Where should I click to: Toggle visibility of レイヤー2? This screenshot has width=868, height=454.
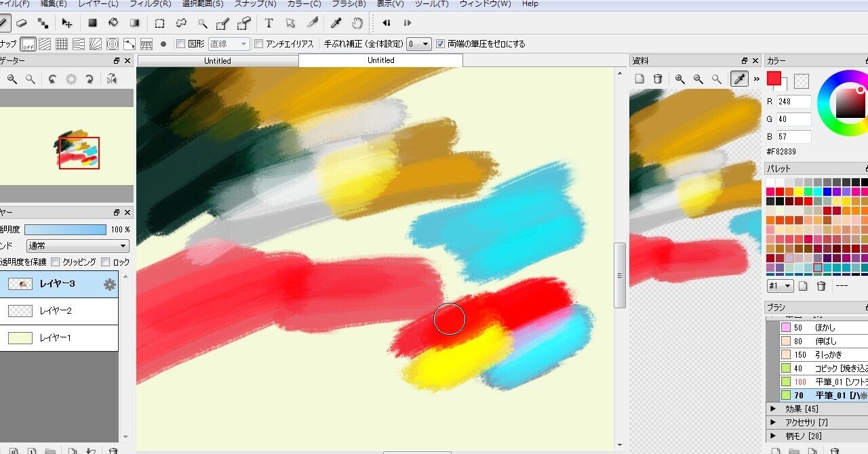click(x=19, y=310)
